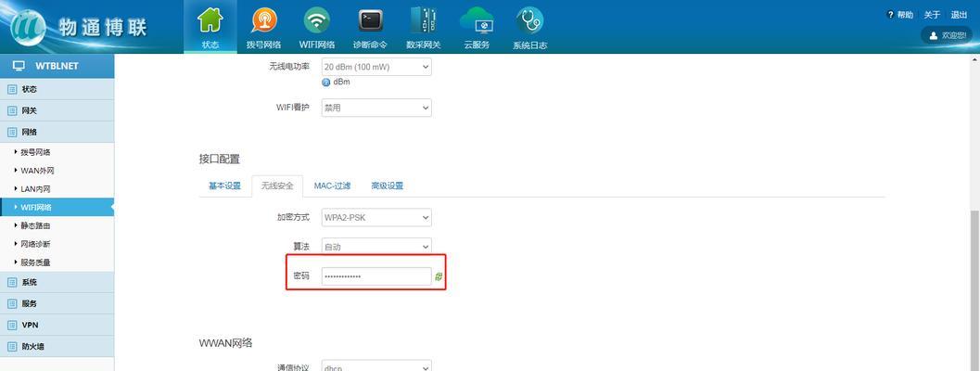The width and height of the screenshot is (980, 371).
Task: Click the blue help icon next to dBm
Action: pyautogui.click(x=325, y=83)
